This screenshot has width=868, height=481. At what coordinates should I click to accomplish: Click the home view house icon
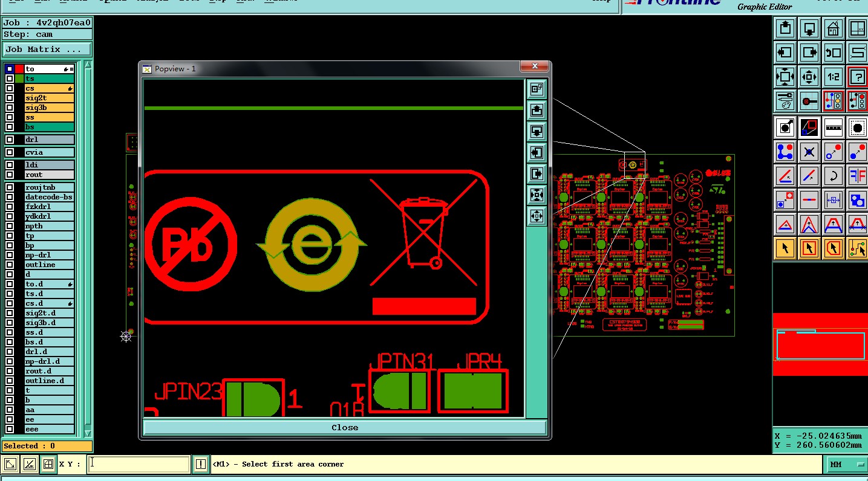(x=833, y=28)
